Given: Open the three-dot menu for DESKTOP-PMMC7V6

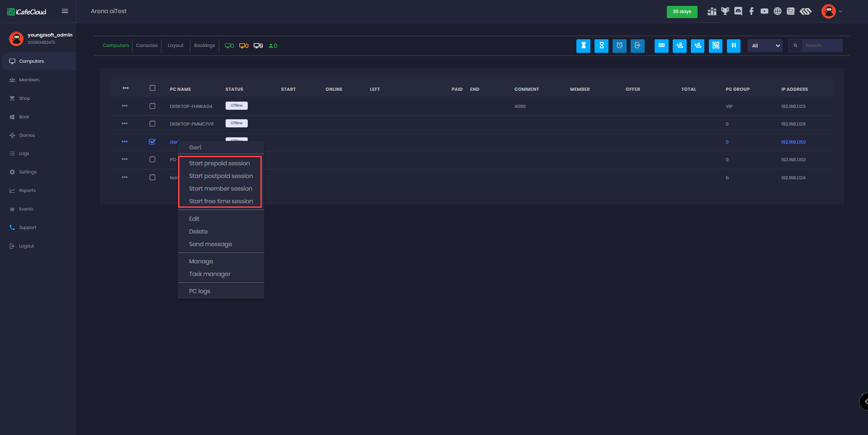Looking at the screenshot, I should (125, 124).
